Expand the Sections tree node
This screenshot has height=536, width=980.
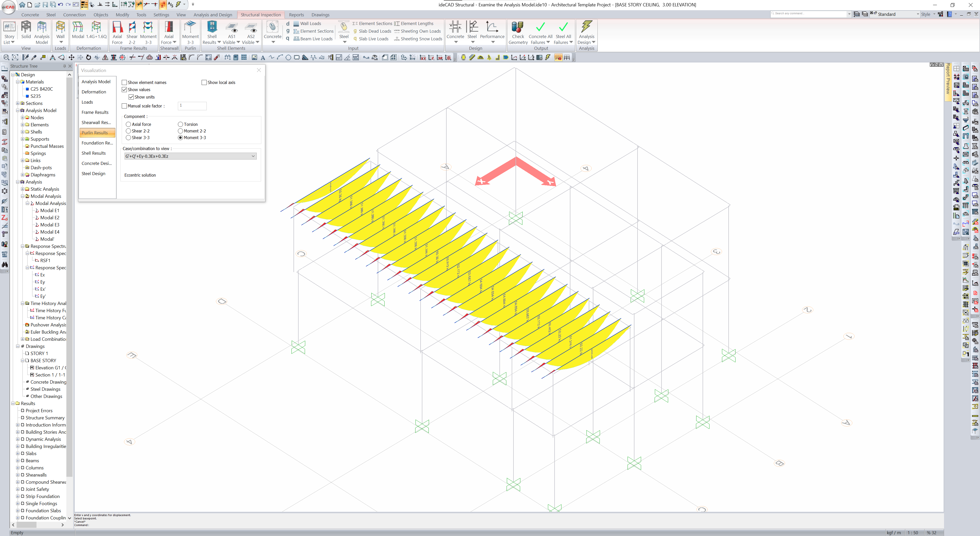coord(18,103)
